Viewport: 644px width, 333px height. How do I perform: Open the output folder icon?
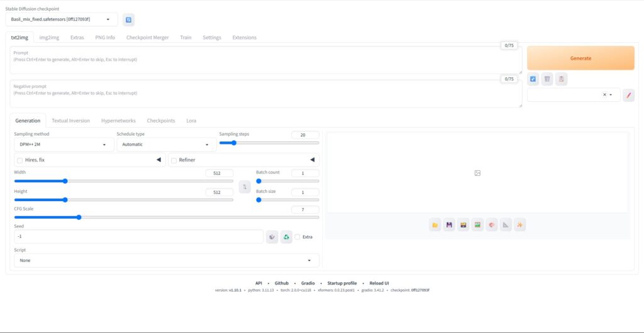point(435,225)
